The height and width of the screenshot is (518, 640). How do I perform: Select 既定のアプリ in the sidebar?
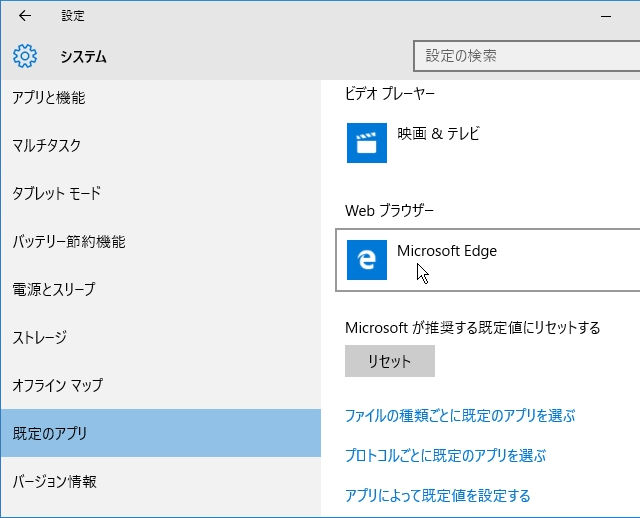pos(161,433)
